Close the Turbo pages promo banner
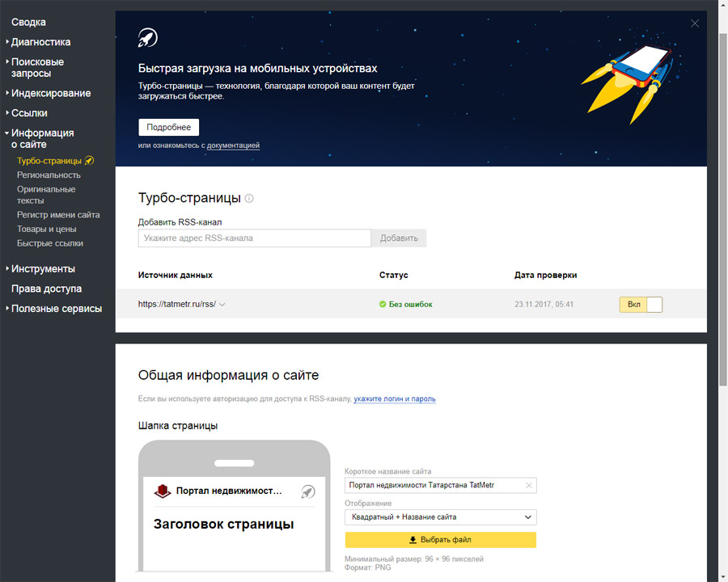Image resolution: width=728 pixels, height=582 pixels. tap(695, 23)
